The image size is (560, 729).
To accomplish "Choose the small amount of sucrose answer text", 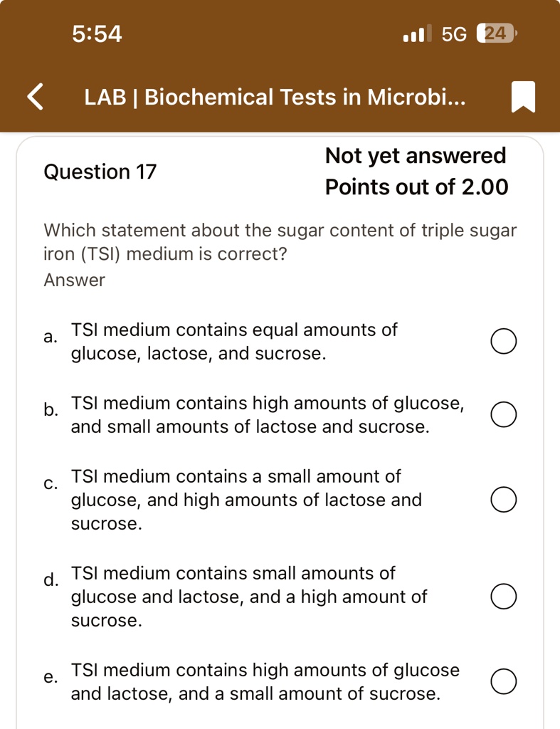I will pos(265,681).
